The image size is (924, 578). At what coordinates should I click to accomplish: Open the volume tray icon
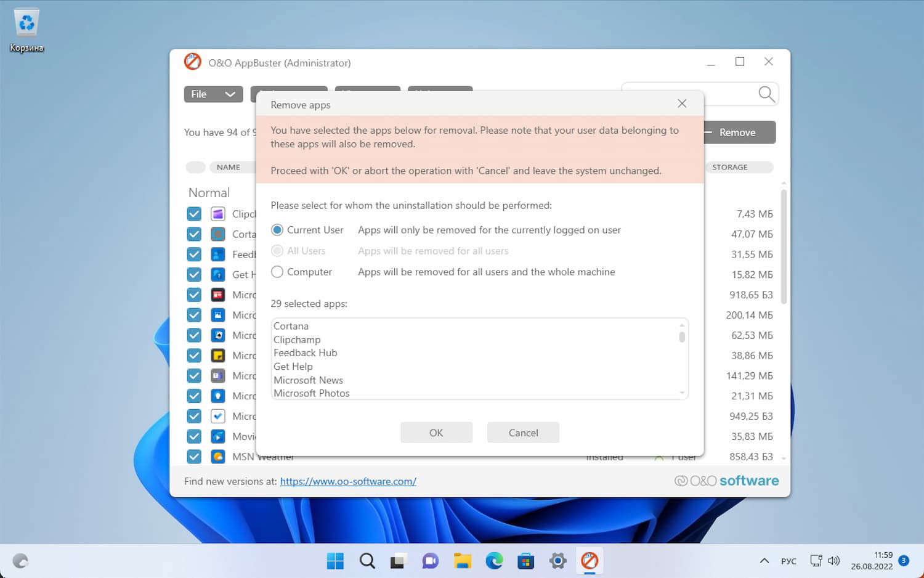click(x=833, y=561)
